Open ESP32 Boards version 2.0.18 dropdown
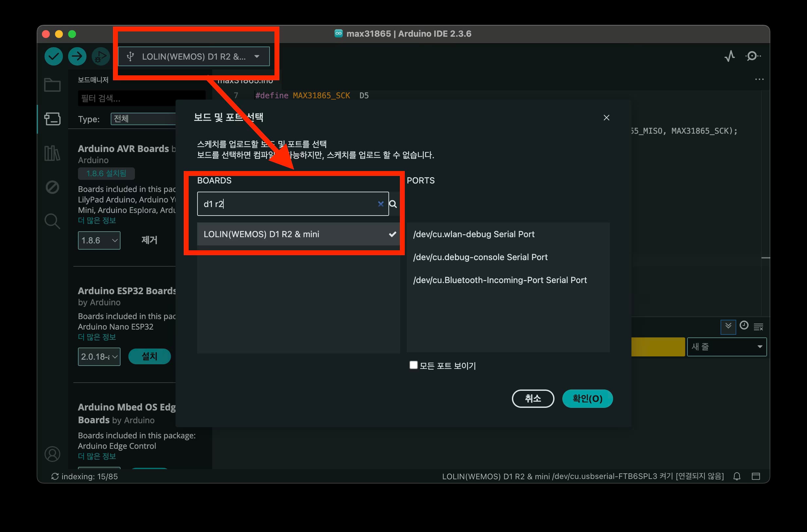 point(99,357)
